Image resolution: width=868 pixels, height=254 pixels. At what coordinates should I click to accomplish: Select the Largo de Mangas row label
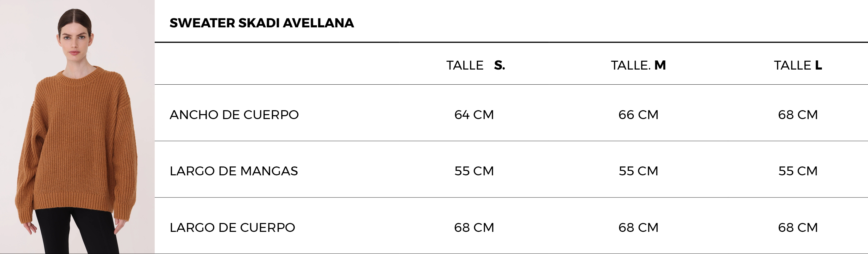point(234,171)
